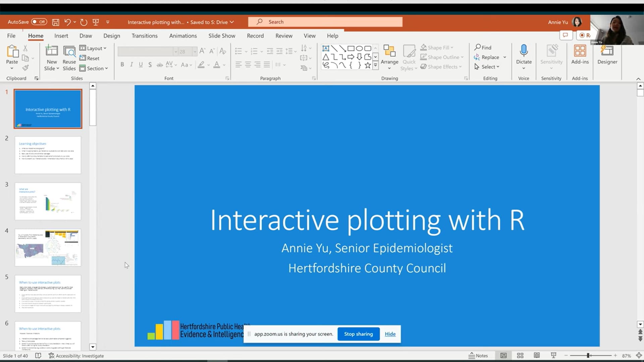The width and height of the screenshot is (644, 362).
Task: Open the Designer pane icon
Action: pyautogui.click(x=607, y=51)
